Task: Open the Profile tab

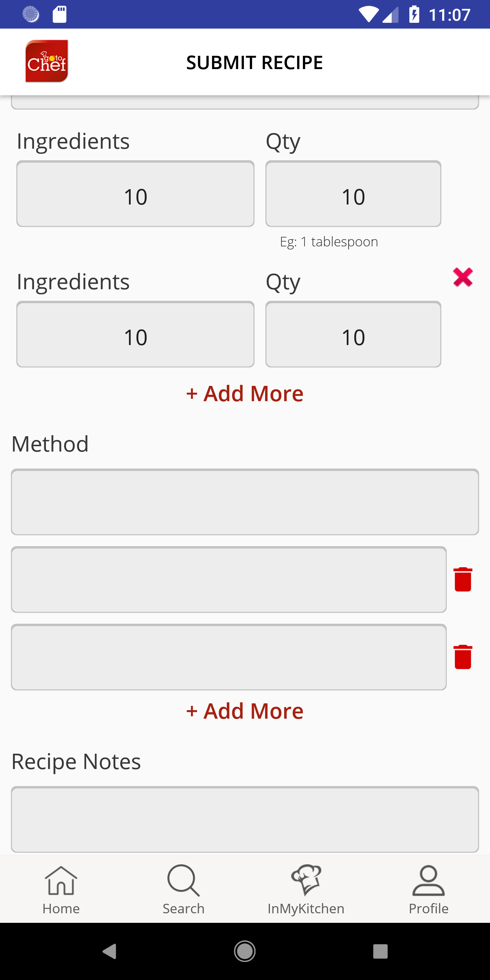Action: tap(428, 889)
